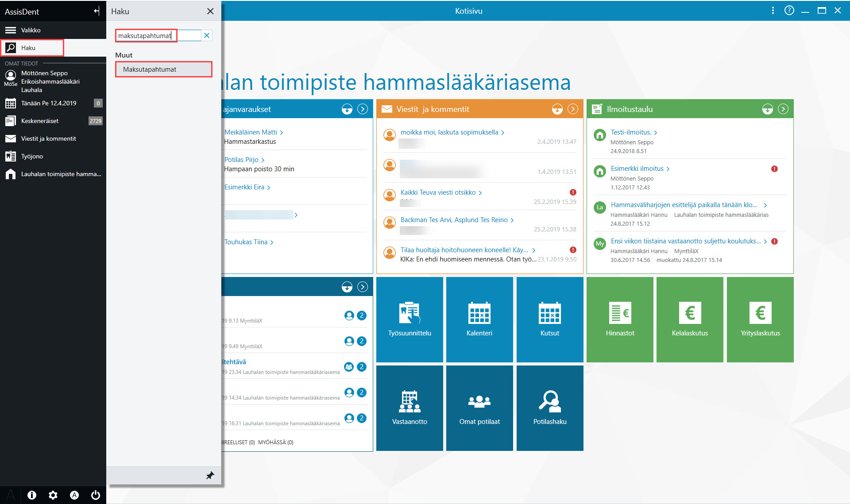Open the Kelalaskutus euro tile
The width and height of the screenshot is (850, 504).
(690, 319)
